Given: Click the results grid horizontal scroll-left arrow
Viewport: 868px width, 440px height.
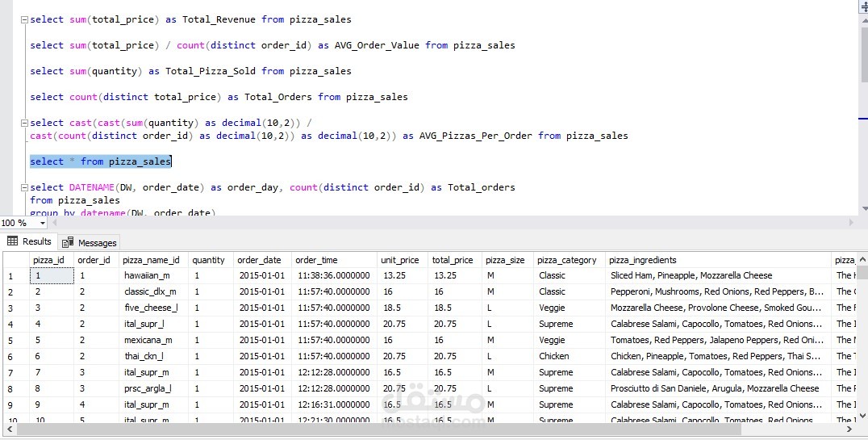Looking at the screenshot, I should pos(9,429).
